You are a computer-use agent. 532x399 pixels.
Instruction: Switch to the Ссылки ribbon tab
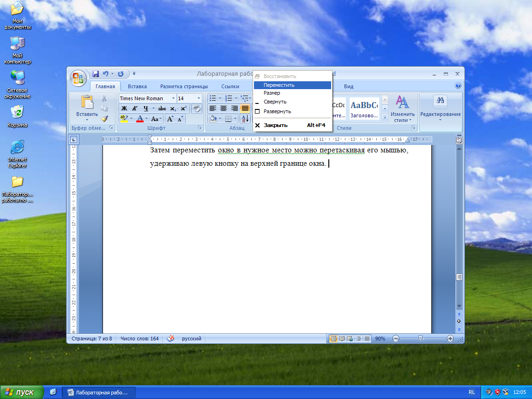(x=230, y=86)
